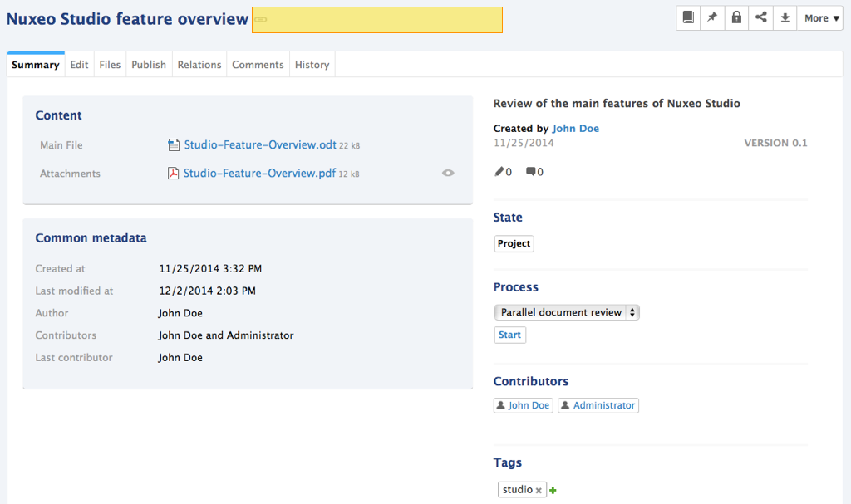
Task: Click the user icon in John Doe tag
Action: [501, 405]
